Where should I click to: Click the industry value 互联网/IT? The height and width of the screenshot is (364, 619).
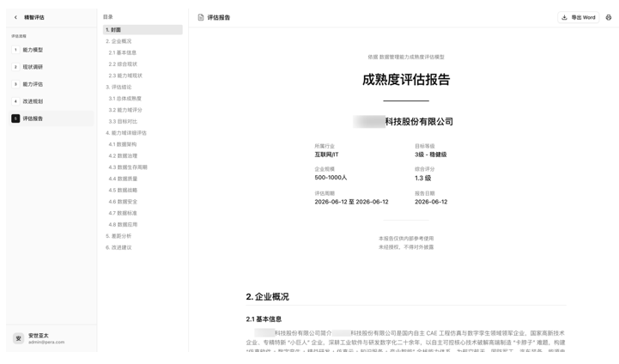pos(326,155)
